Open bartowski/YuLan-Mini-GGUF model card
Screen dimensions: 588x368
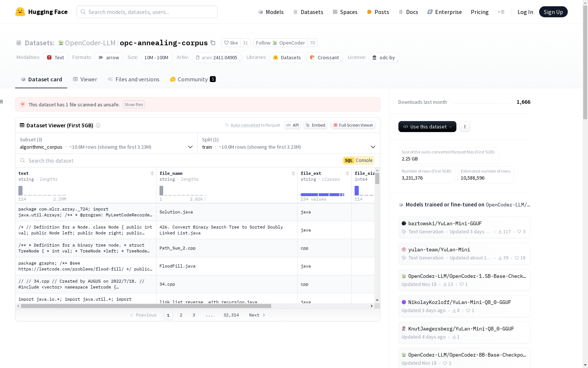(464, 227)
